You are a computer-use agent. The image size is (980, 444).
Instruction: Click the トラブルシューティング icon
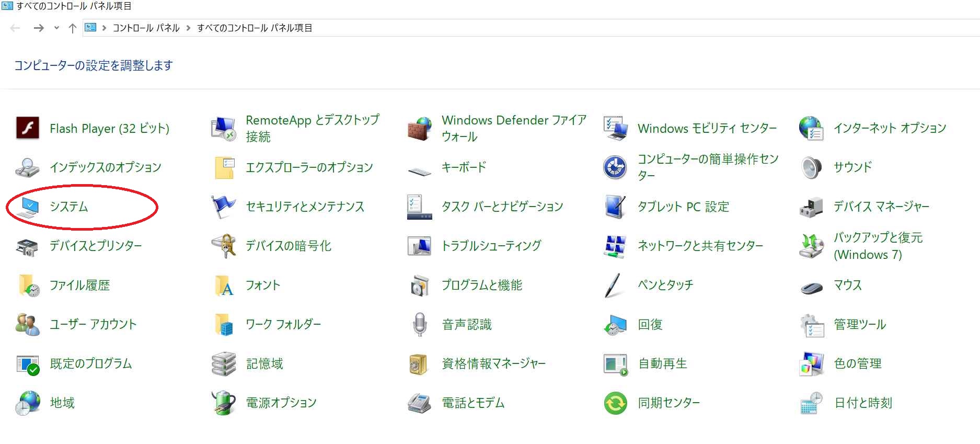click(x=419, y=246)
